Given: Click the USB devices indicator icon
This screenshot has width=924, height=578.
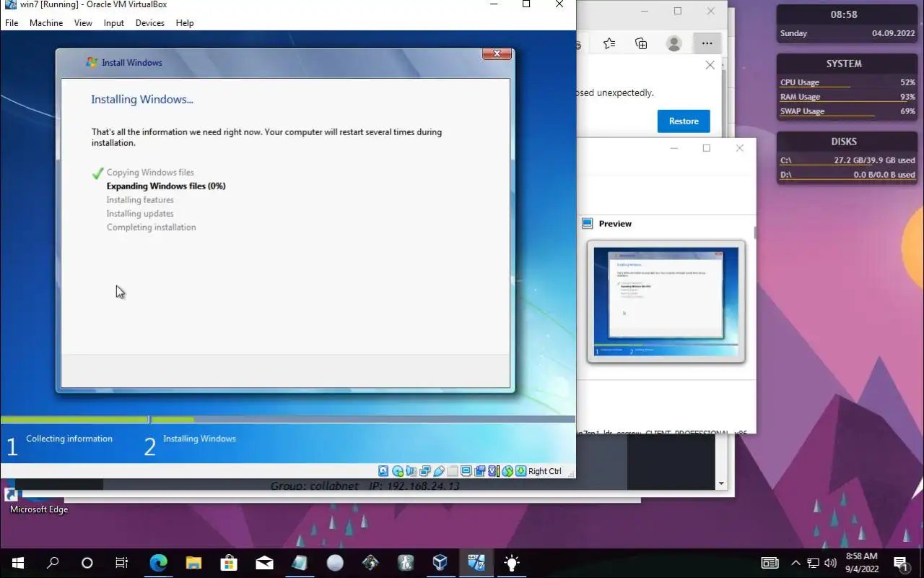Looking at the screenshot, I should [x=439, y=471].
